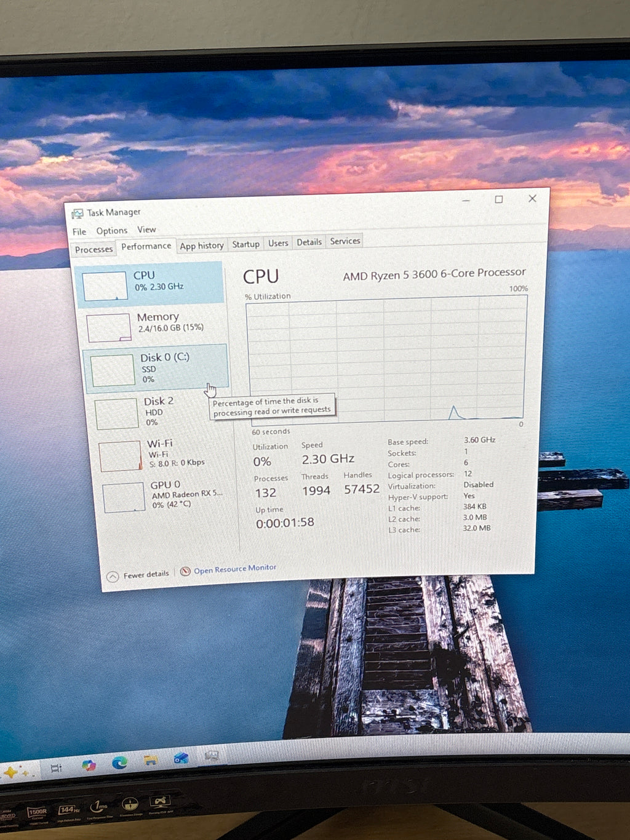View GPU 0 AMD Radeon performance
Viewport: 630px width, 840px height.
click(x=165, y=495)
